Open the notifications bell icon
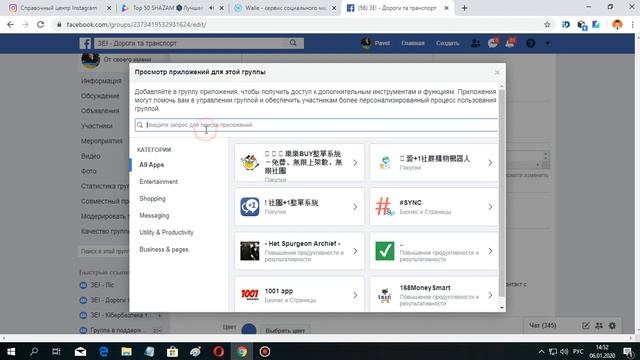 510,43
